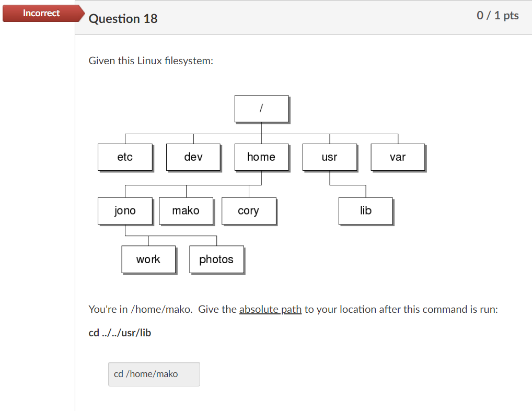The width and height of the screenshot is (532, 411).
Task: Click the 0 / 1 pts score label
Action: [497, 16]
